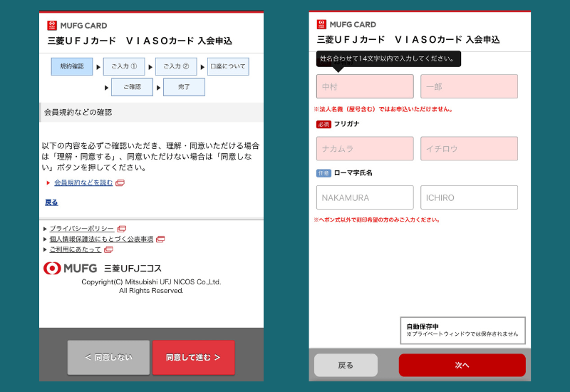Screen dimensions: 570x392
Task: Click MUFG CARD logo on right screen
Action: click(x=346, y=24)
